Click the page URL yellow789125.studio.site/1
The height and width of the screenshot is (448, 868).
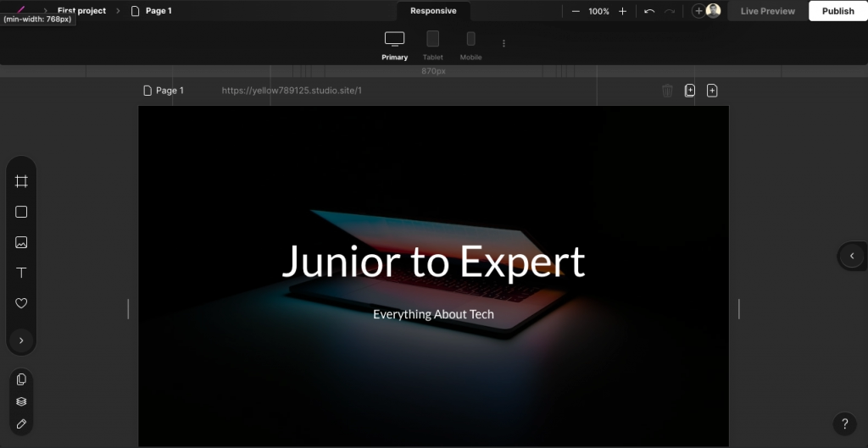click(x=292, y=91)
